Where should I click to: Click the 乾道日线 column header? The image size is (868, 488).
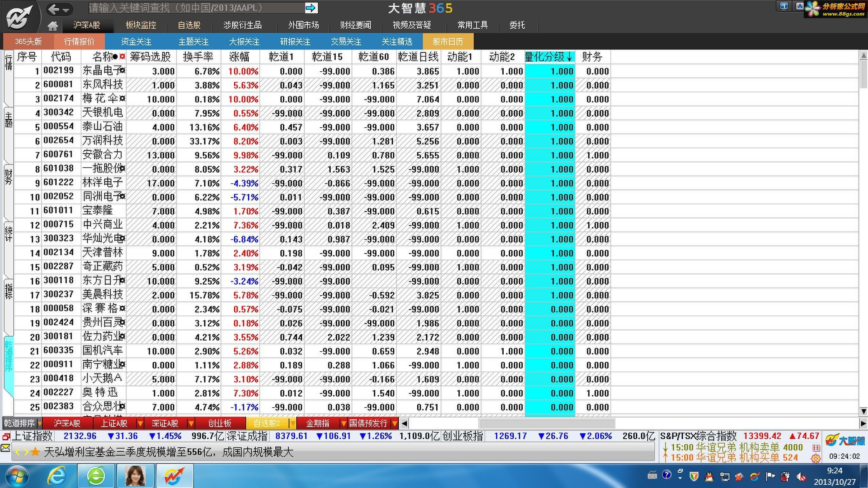coord(418,57)
